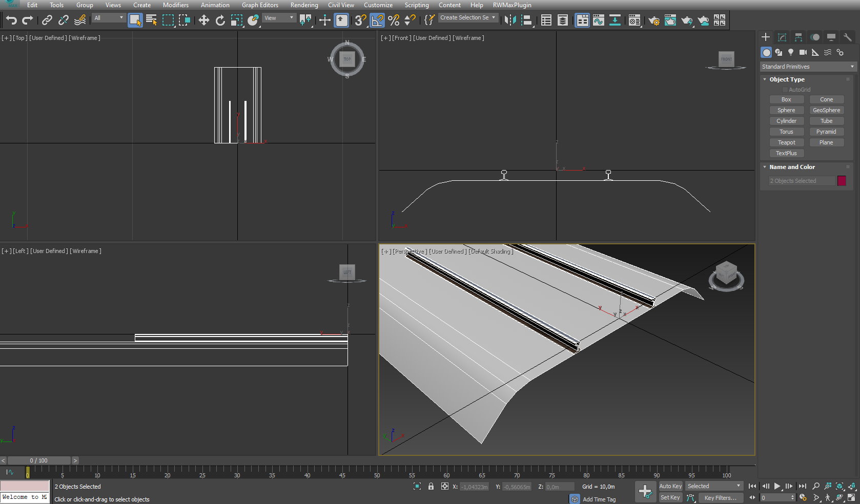
Task: Open the Modifiers menu
Action: pyautogui.click(x=175, y=5)
